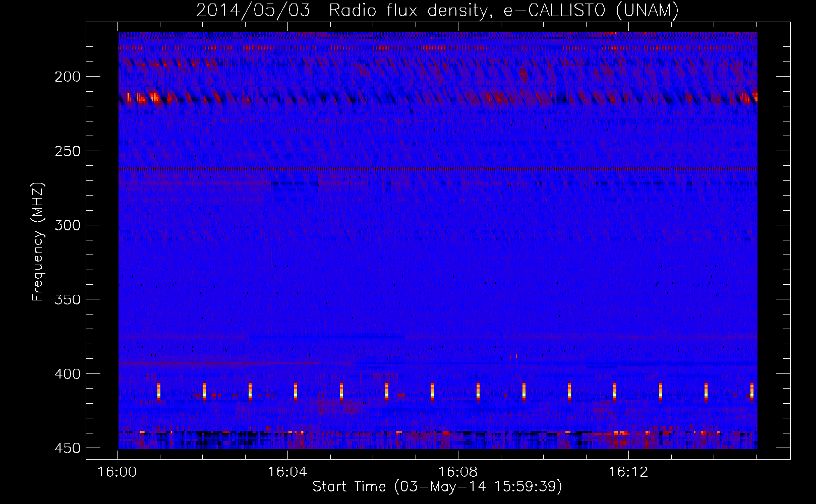The height and width of the screenshot is (504, 816).
Task: Click the 'Start Time (03-May-14 15:59:39)' label
Action: pyautogui.click(x=437, y=487)
